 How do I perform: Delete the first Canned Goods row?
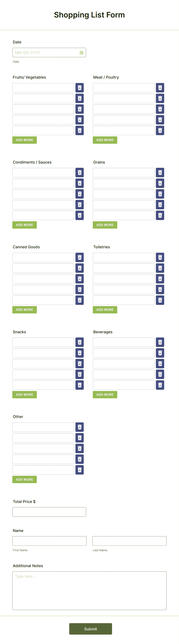click(79, 257)
